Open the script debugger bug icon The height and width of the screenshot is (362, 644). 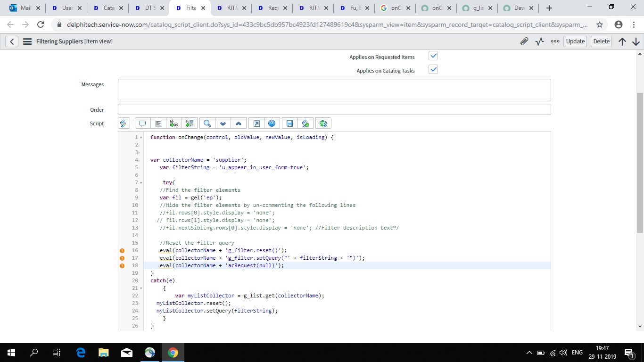click(323, 123)
